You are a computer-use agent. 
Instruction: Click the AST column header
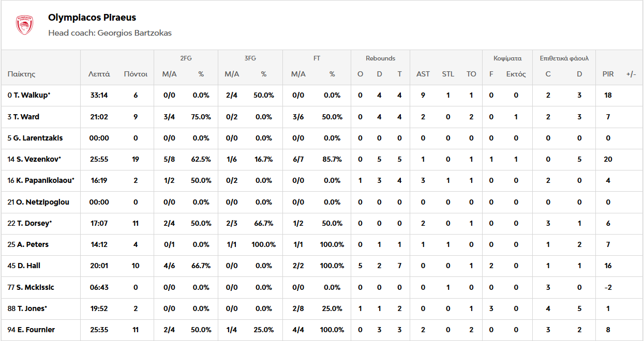[423, 74]
